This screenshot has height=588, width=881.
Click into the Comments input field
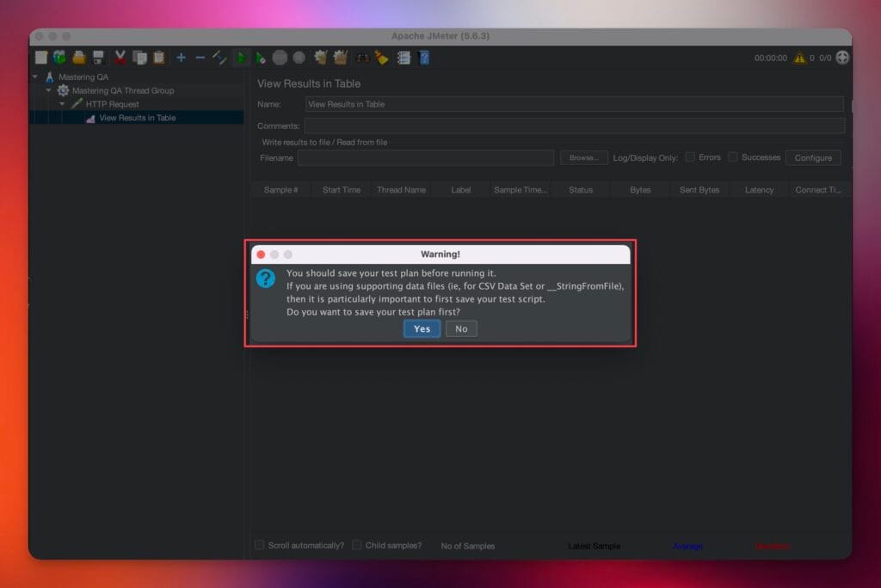[x=574, y=126]
